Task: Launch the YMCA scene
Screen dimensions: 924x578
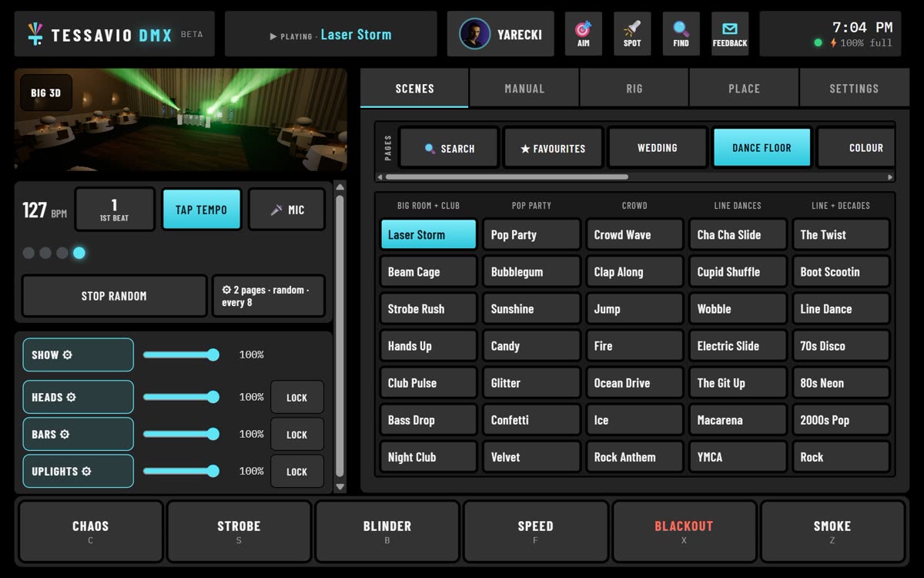Action: pos(738,457)
